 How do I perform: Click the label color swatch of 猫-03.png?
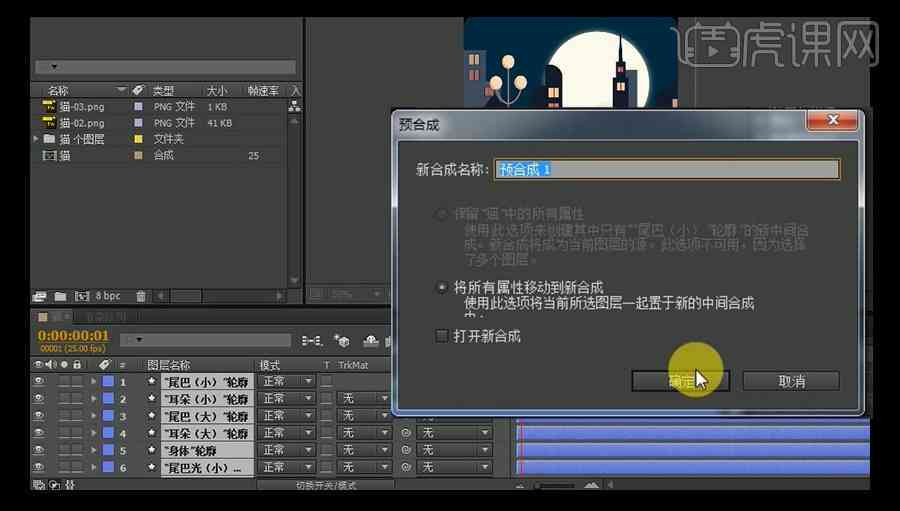point(138,107)
